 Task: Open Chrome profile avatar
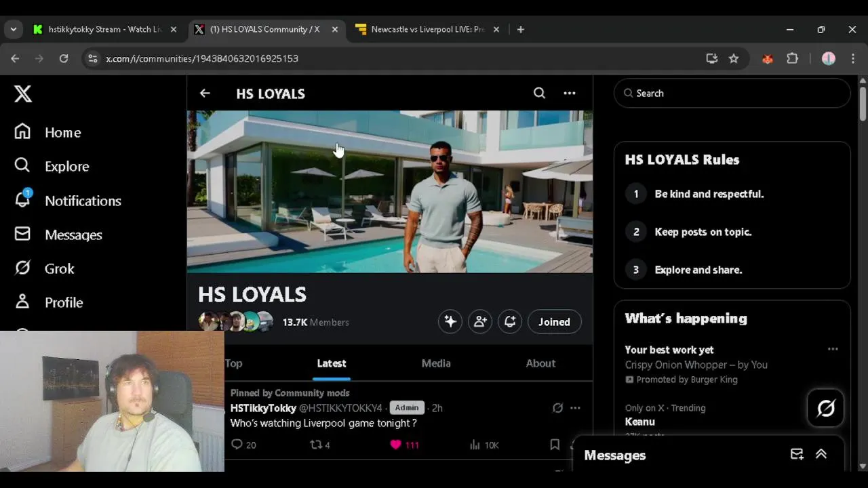(x=829, y=59)
